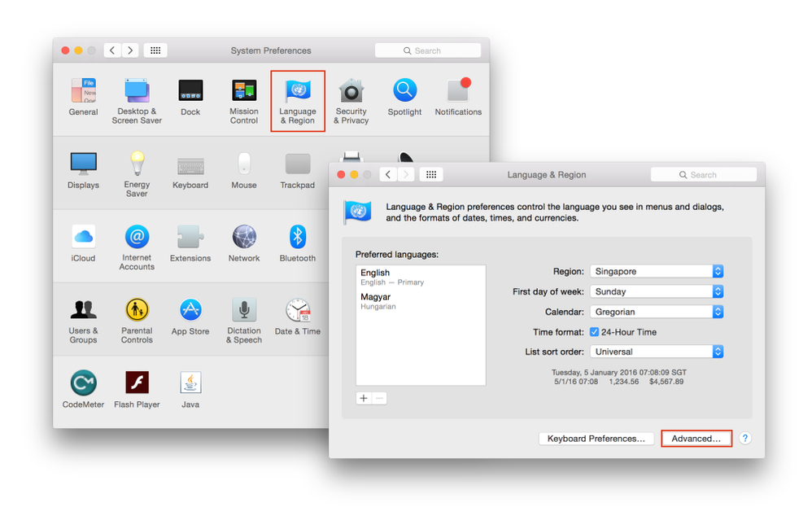Click the Advanced… button
The width and height of the screenshot is (812, 507).
pos(696,439)
